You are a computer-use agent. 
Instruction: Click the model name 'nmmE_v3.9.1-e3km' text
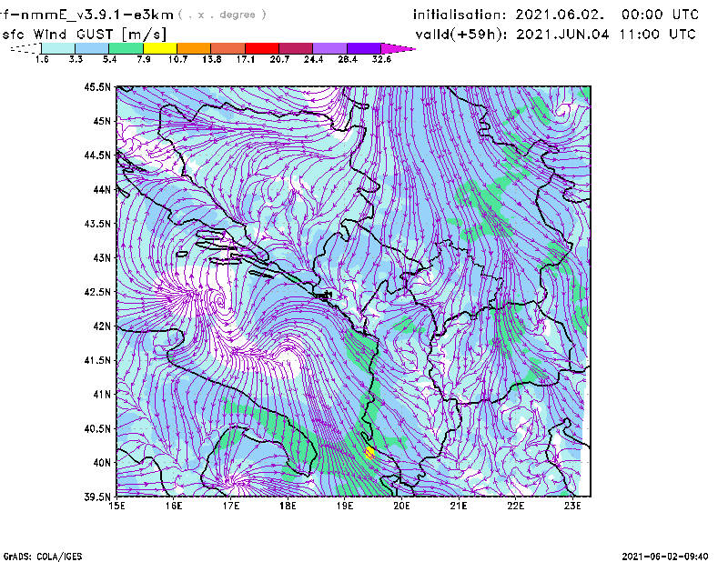click(x=97, y=15)
